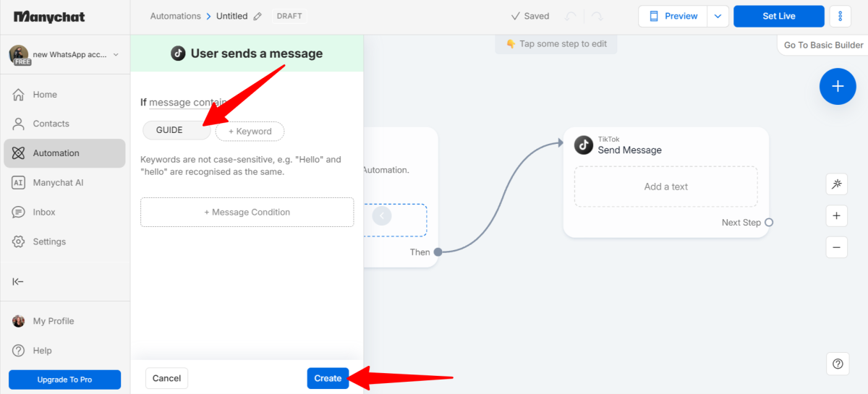Screen dimensions: 868x394
Task: Expand the Preview dropdown arrow
Action: tap(718, 16)
